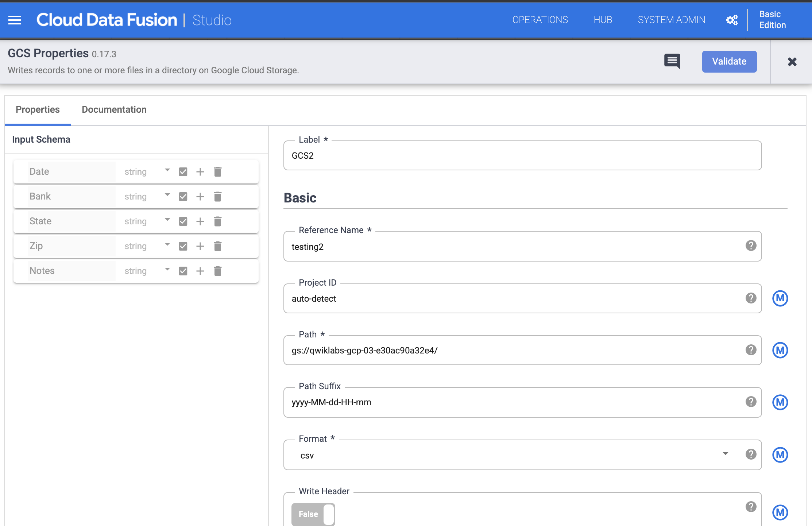Open type dropdown for State field

pos(147,221)
